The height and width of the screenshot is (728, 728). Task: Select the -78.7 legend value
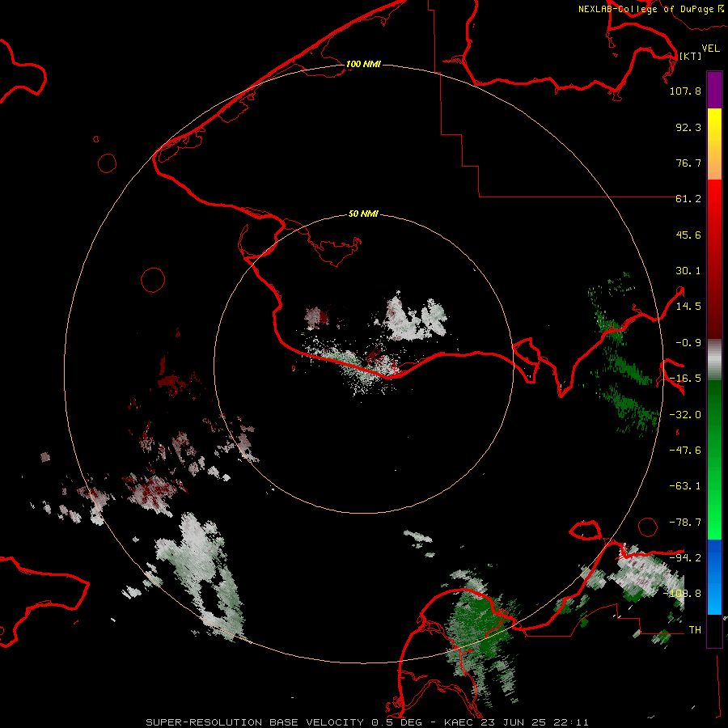[685, 523]
